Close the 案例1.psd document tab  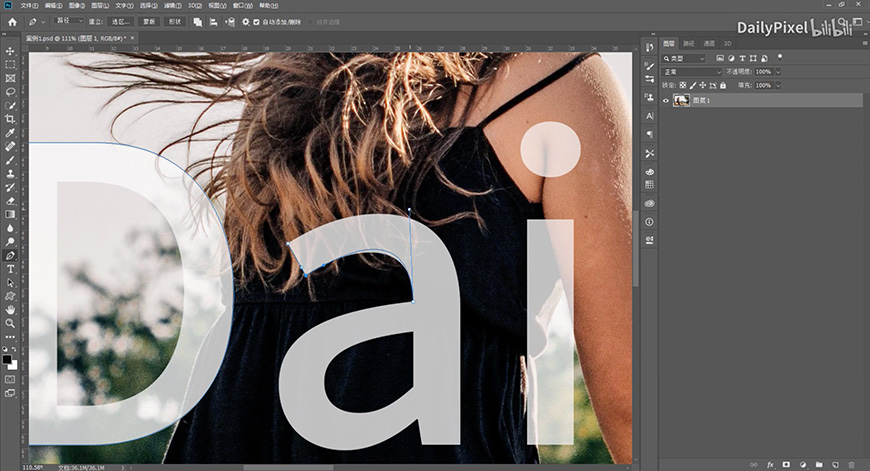click(133, 38)
